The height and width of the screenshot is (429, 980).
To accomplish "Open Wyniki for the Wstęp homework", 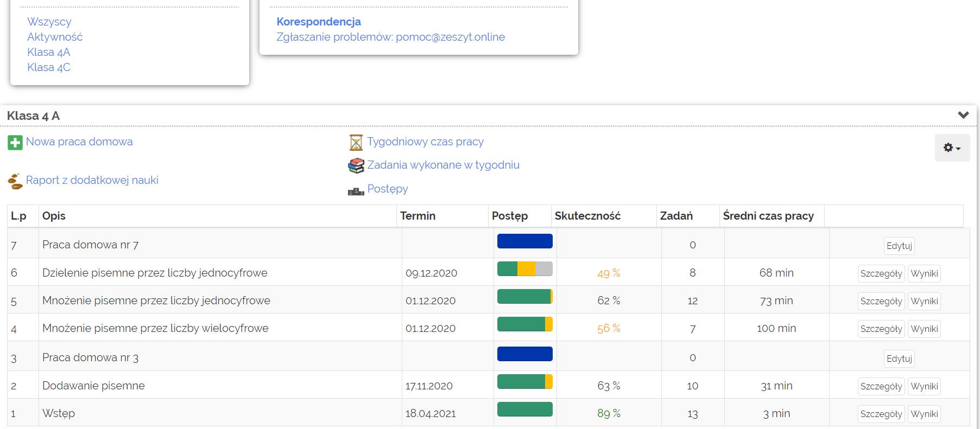I will [x=924, y=414].
